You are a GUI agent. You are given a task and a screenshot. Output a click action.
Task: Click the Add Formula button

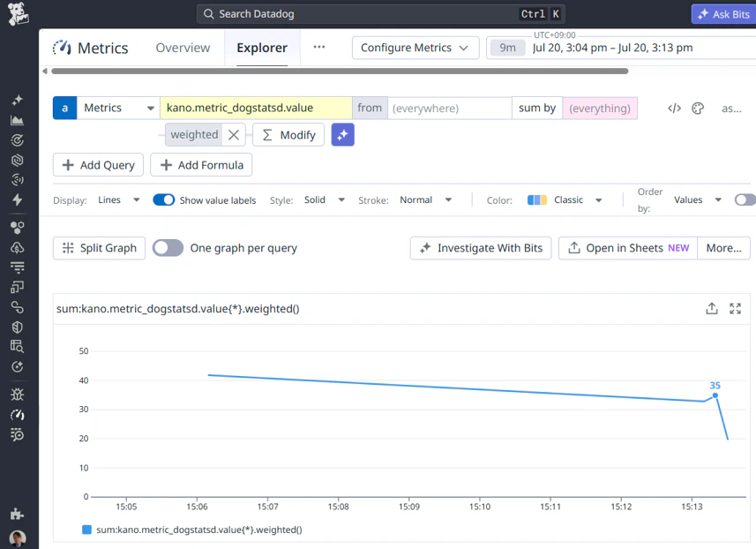pyautogui.click(x=201, y=165)
